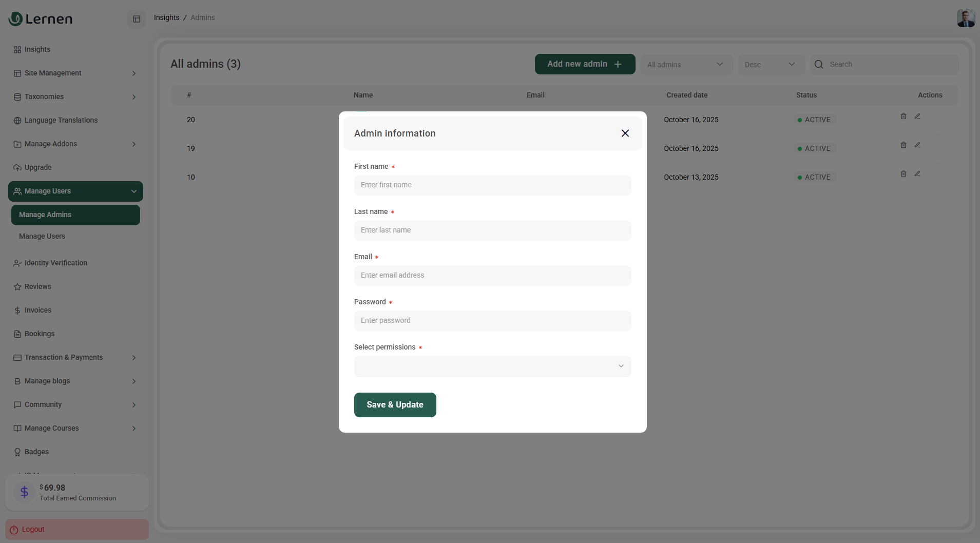Open Manage Users submenu item
Viewport: 980px width, 543px height.
pyautogui.click(x=42, y=237)
